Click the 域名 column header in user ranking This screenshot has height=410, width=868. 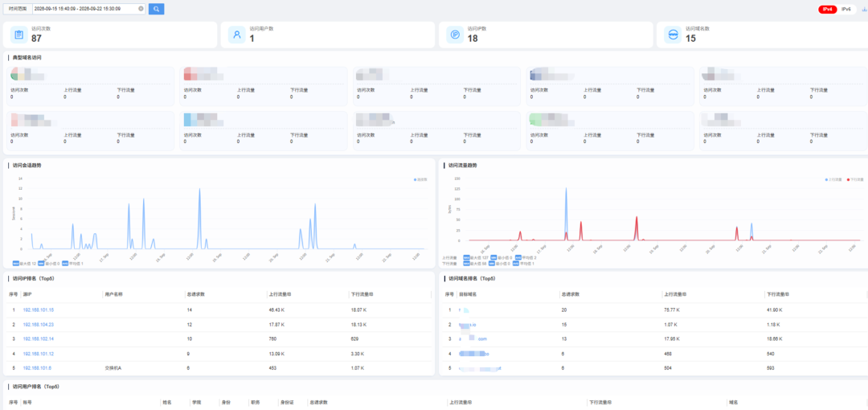pyautogui.click(x=734, y=403)
